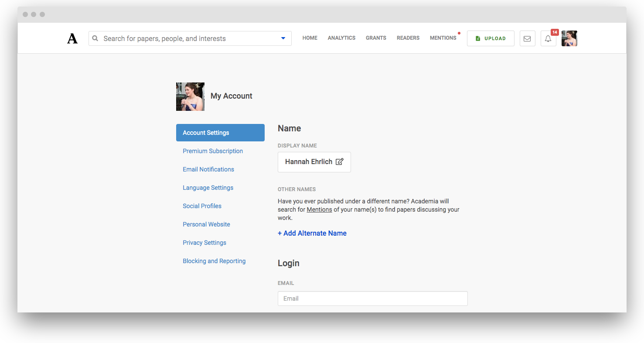Open Privacy Settings in the sidebar

[204, 243]
